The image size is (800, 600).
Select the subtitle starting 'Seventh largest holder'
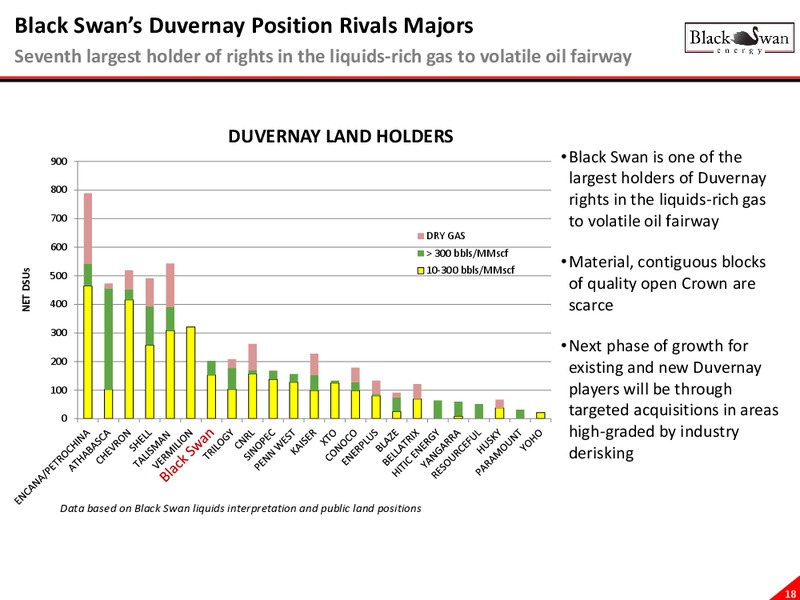pyautogui.click(x=323, y=56)
